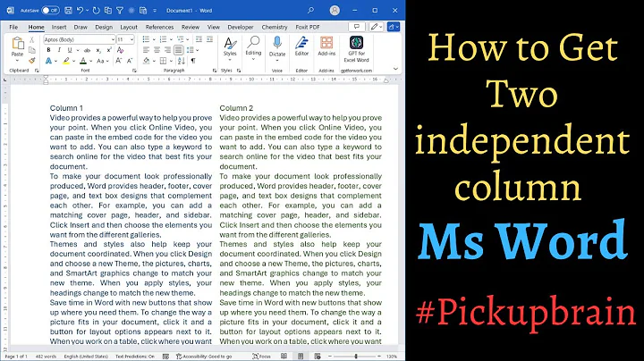
Task: Toggle center alignment
Action: tap(157, 50)
